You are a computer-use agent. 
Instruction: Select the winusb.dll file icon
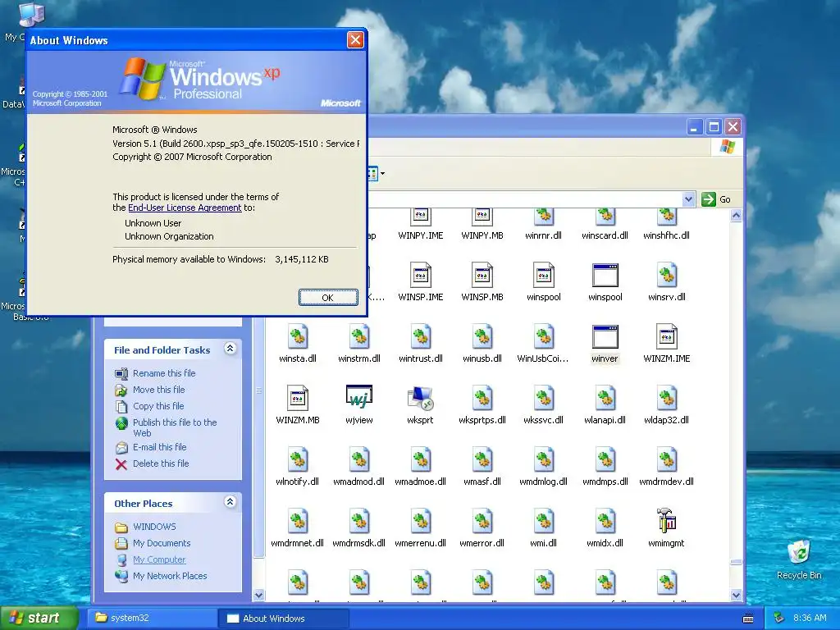pyautogui.click(x=482, y=337)
